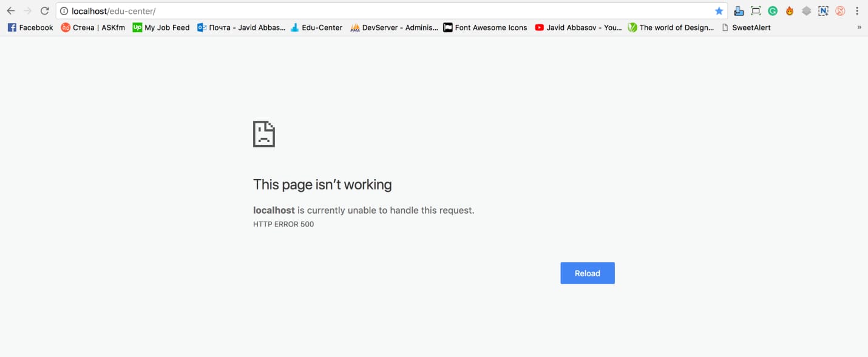The image size is (868, 357).
Task: Click the Notion Web Clipper extension icon
Action: click(x=823, y=10)
